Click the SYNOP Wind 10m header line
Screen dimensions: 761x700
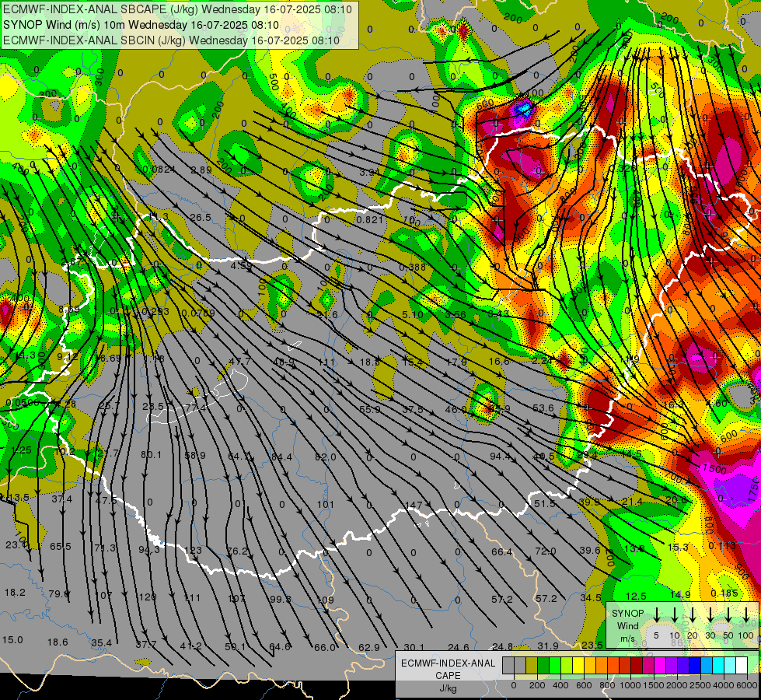(141, 25)
